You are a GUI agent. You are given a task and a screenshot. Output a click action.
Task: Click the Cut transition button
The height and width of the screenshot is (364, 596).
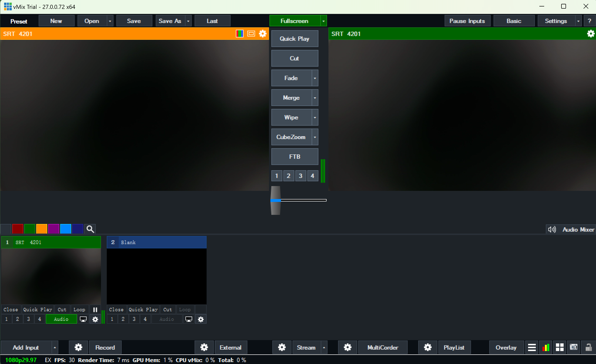(295, 58)
